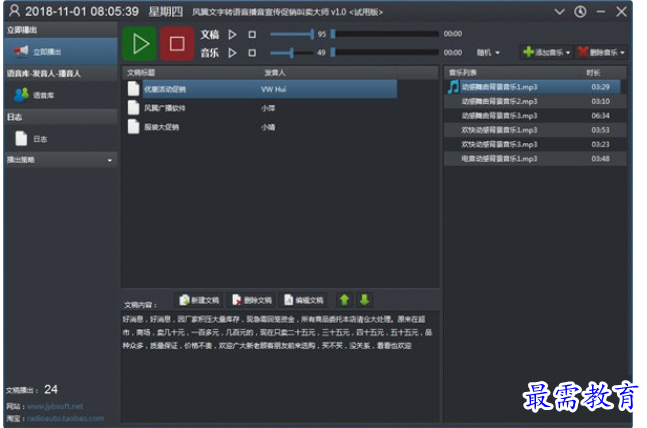
Task: Select the first script row with VW Hui
Action: point(261,89)
